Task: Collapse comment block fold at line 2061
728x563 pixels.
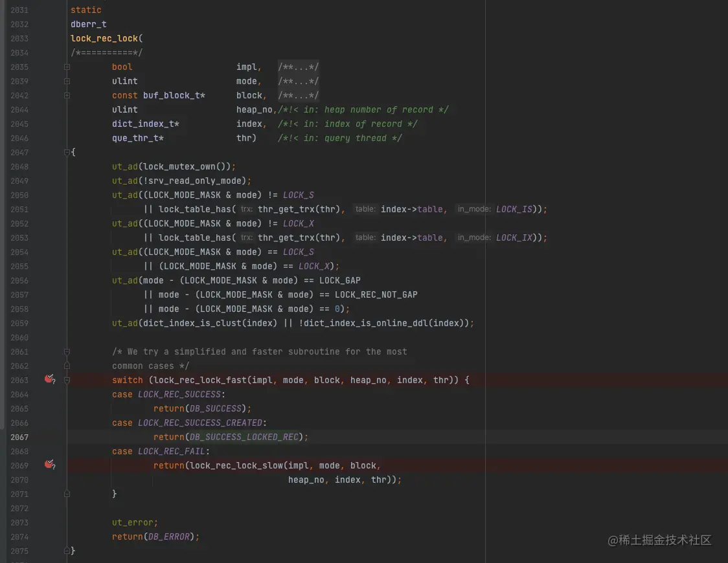Action: (67, 351)
